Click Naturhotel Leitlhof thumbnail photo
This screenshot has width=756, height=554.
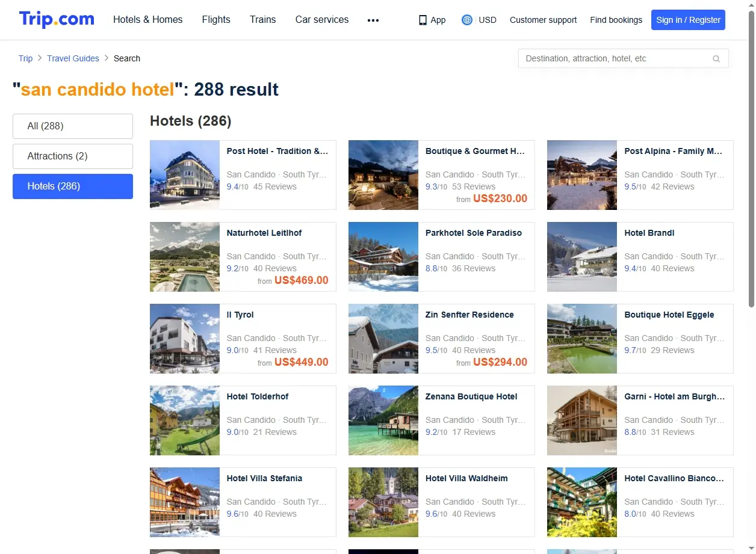[185, 257]
